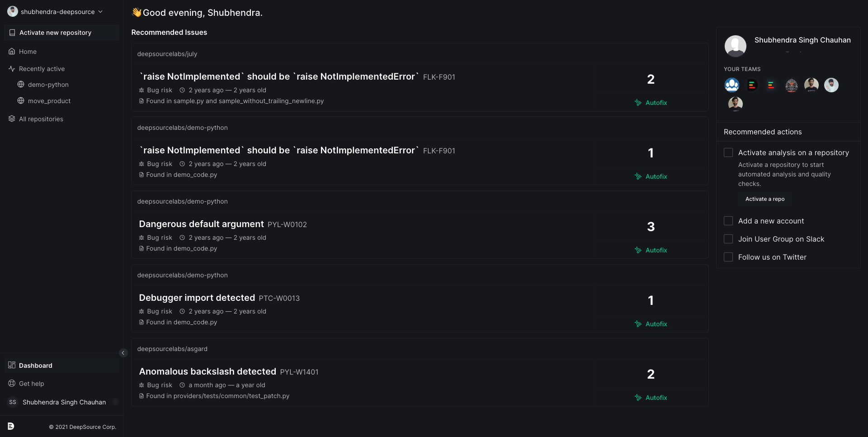Open the All repositories stack icon
This screenshot has height=437, width=868.
[11, 119]
